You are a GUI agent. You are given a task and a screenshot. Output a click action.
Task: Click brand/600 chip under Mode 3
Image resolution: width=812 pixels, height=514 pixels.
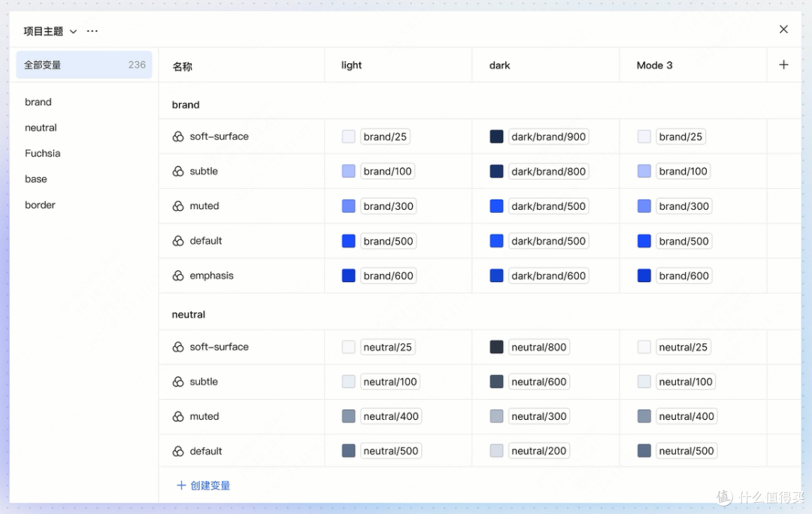tap(683, 275)
